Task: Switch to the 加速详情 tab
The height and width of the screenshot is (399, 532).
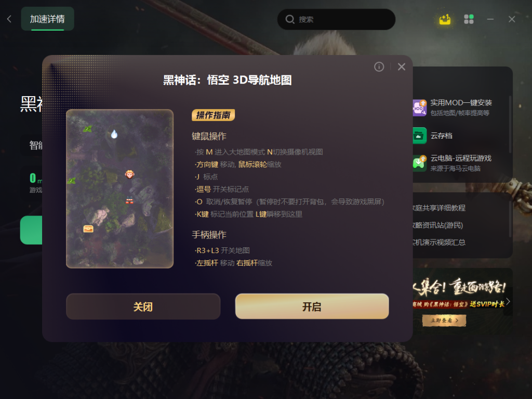Action: coord(47,19)
